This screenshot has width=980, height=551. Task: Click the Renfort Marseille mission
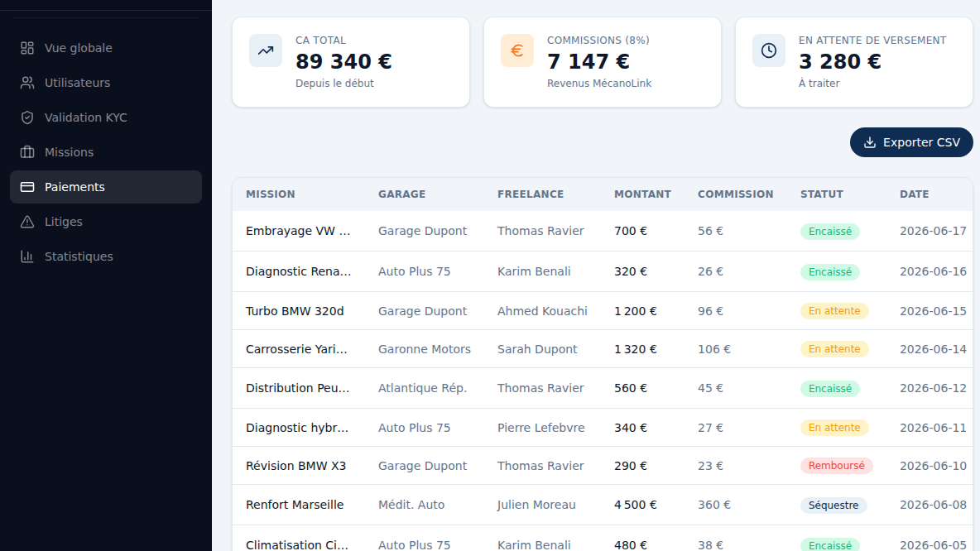pyautogui.click(x=295, y=505)
